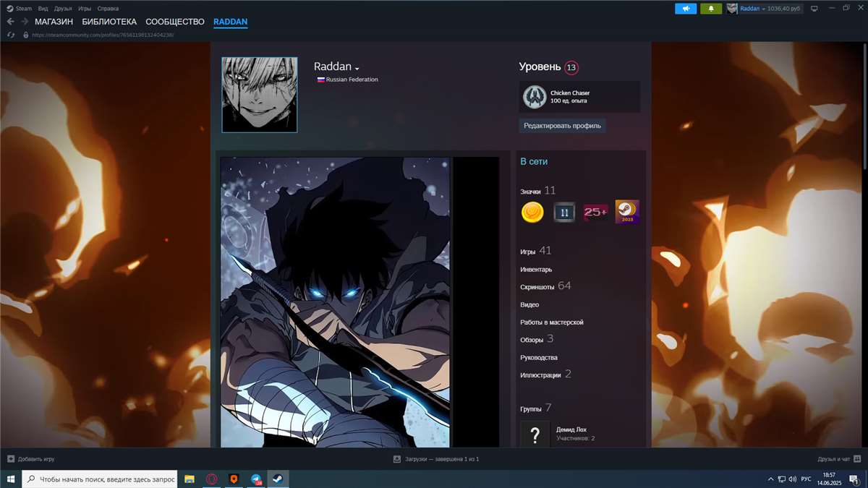Click the volume speaker tray icon
This screenshot has height=488, width=868.
793,479
